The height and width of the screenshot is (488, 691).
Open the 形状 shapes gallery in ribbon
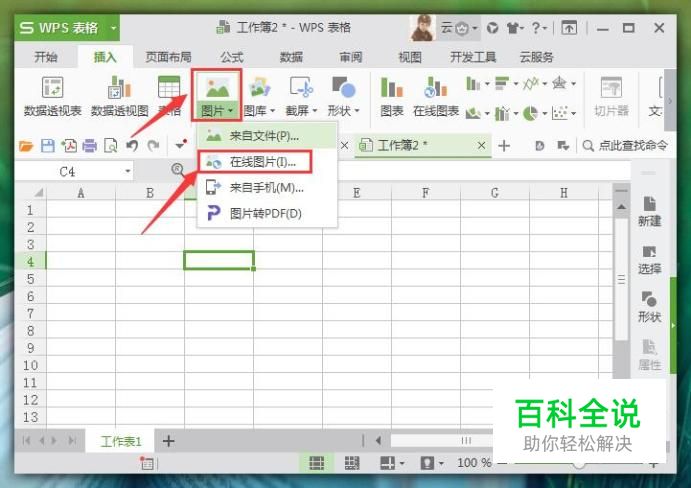coord(343,97)
